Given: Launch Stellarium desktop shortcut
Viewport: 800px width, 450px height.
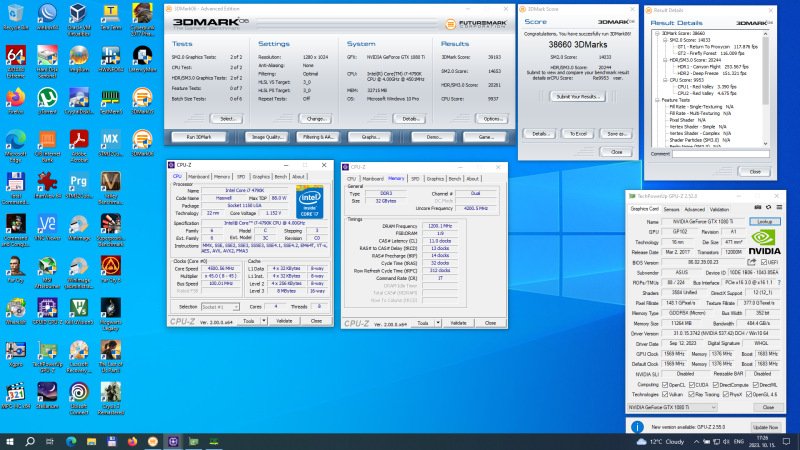Looking at the screenshot, I should coord(47,396).
